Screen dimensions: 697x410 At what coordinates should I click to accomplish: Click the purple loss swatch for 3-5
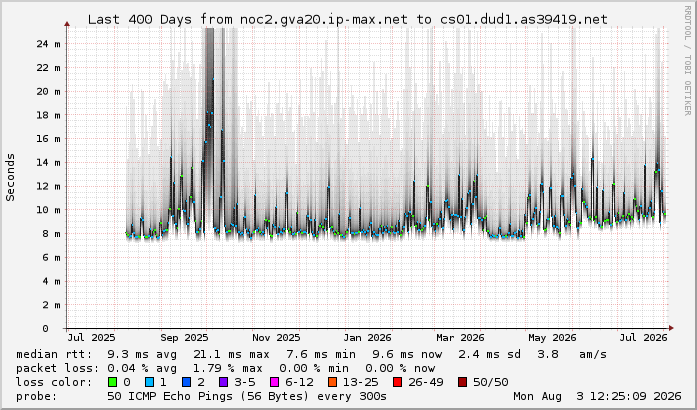point(224,382)
